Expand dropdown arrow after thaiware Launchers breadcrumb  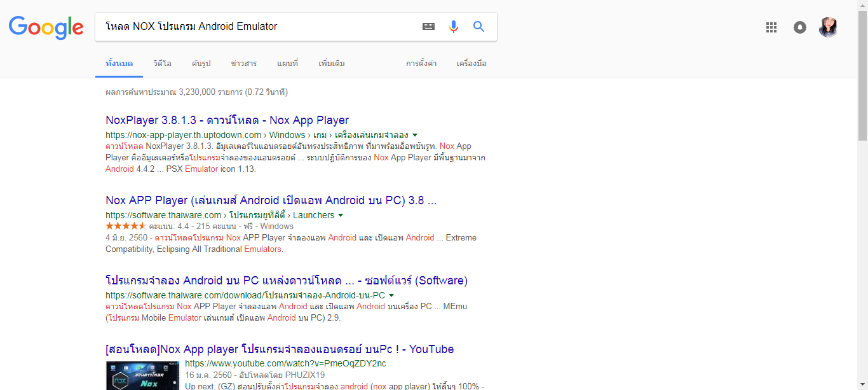pyautogui.click(x=341, y=216)
